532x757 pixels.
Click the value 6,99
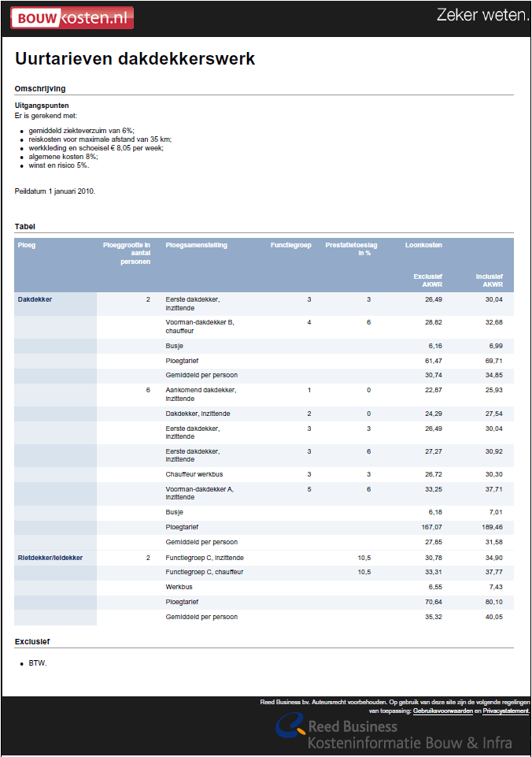496,346
